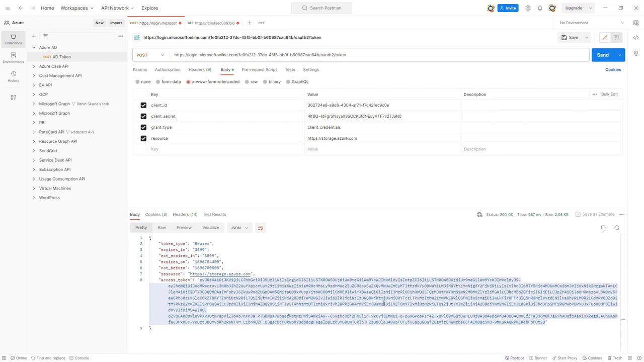Open the info lightbulb icon in right sidebar
The height and width of the screenshot is (362, 644).
(636, 53)
